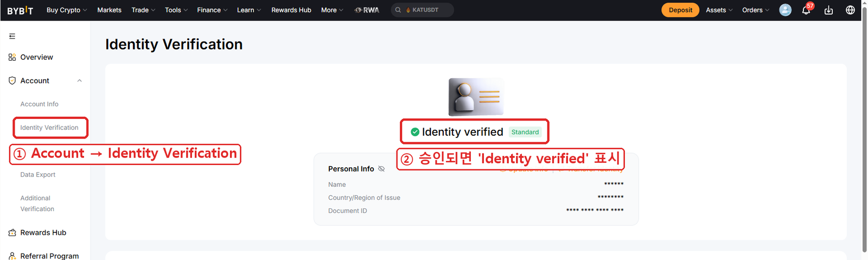This screenshot has height=260, width=868.
Task: Click the Bybit logo
Action: pyautogui.click(x=20, y=10)
